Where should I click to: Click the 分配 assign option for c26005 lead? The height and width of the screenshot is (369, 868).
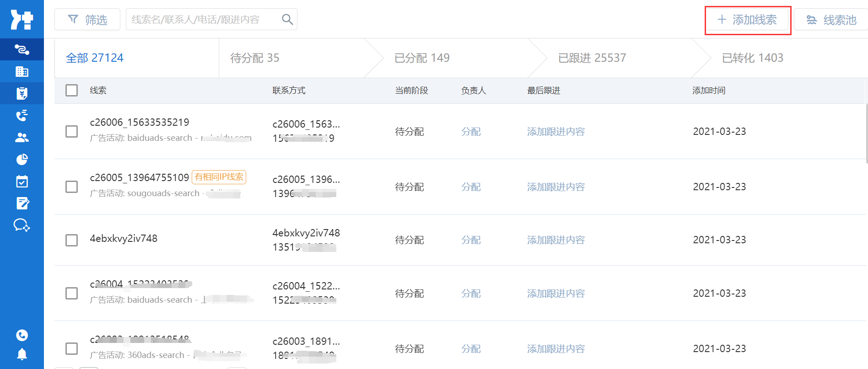[x=471, y=187]
